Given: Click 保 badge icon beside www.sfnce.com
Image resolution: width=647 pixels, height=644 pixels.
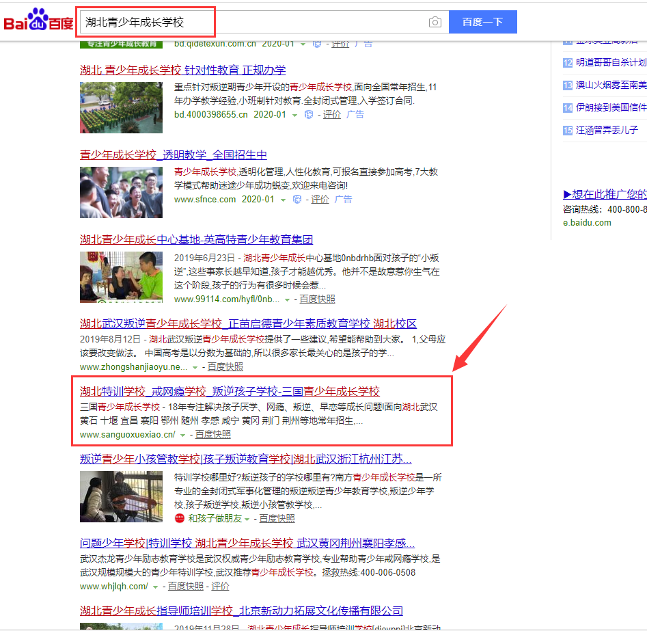Looking at the screenshot, I should tap(297, 200).
